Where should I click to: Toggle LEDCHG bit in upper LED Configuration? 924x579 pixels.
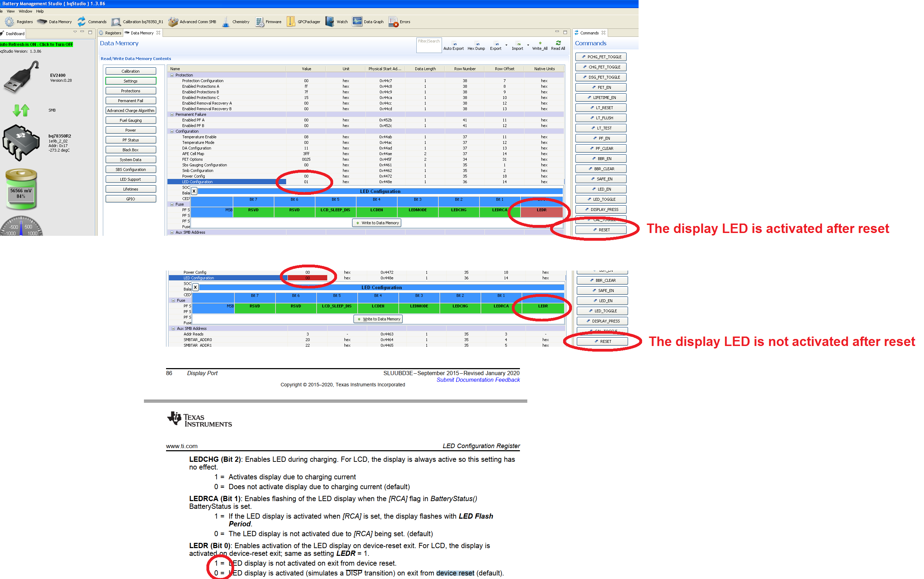[458, 212]
